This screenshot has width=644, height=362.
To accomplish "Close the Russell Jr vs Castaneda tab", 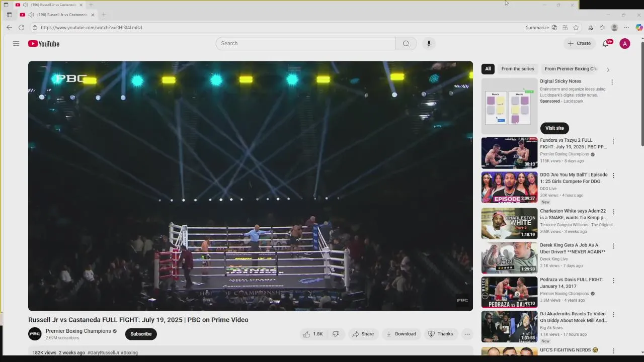I will (93, 15).
